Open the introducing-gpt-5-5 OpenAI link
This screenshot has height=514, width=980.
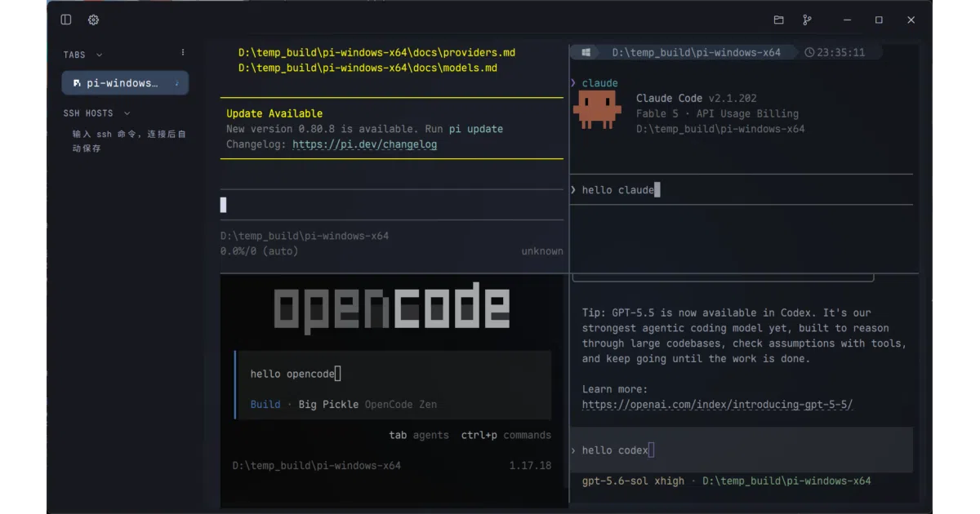click(x=717, y=405)
